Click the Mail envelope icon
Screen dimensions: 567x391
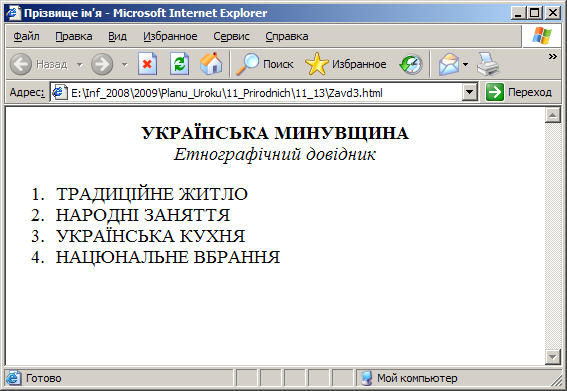[x=449, y=64]
